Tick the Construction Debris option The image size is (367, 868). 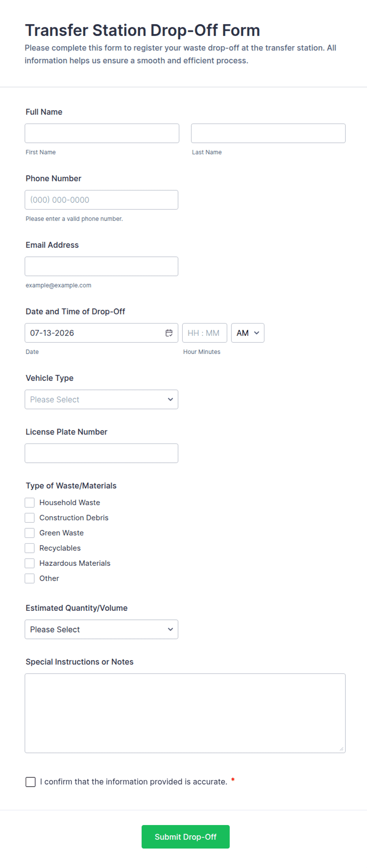coord(30,518)
